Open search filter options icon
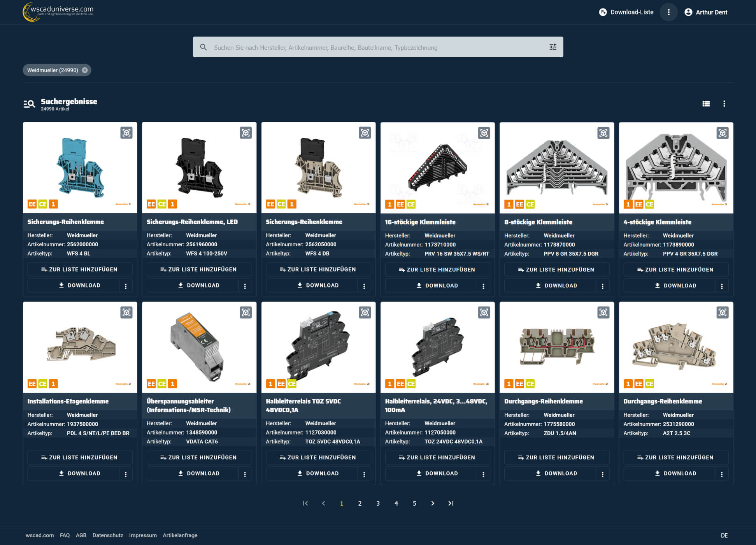This screenshot has width=756, height=545. [x=553, y=47]
